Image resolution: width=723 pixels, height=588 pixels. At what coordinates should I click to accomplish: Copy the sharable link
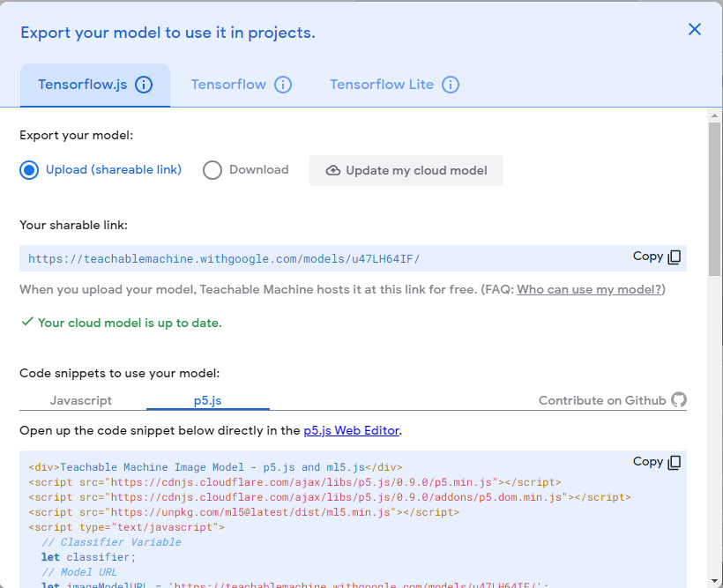[657, 257]
